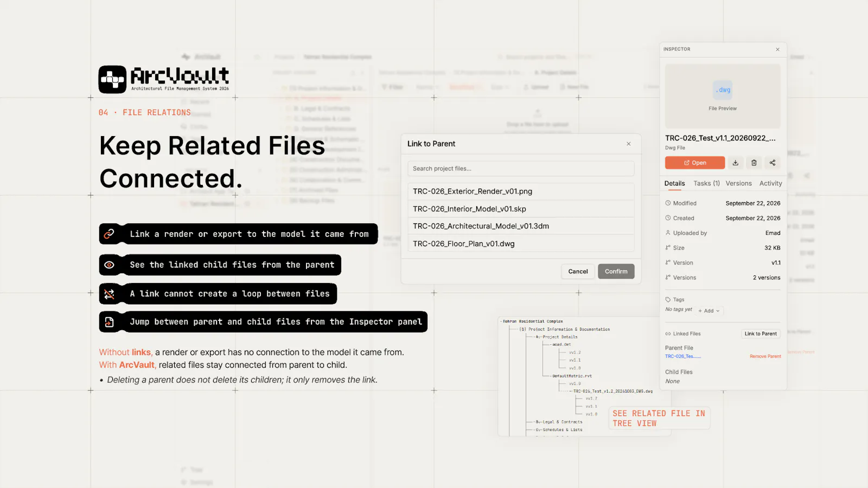868x488 pixels.
Task: Click the Child Files 'None' value
Action: [x=672, y=381]
